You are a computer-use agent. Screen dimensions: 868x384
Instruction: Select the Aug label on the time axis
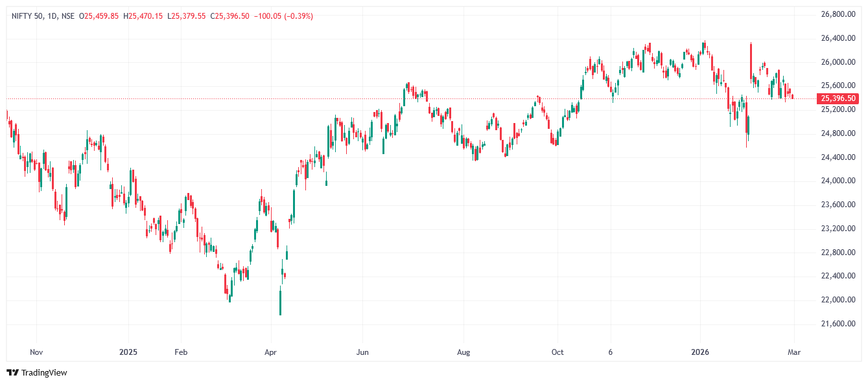463,352
